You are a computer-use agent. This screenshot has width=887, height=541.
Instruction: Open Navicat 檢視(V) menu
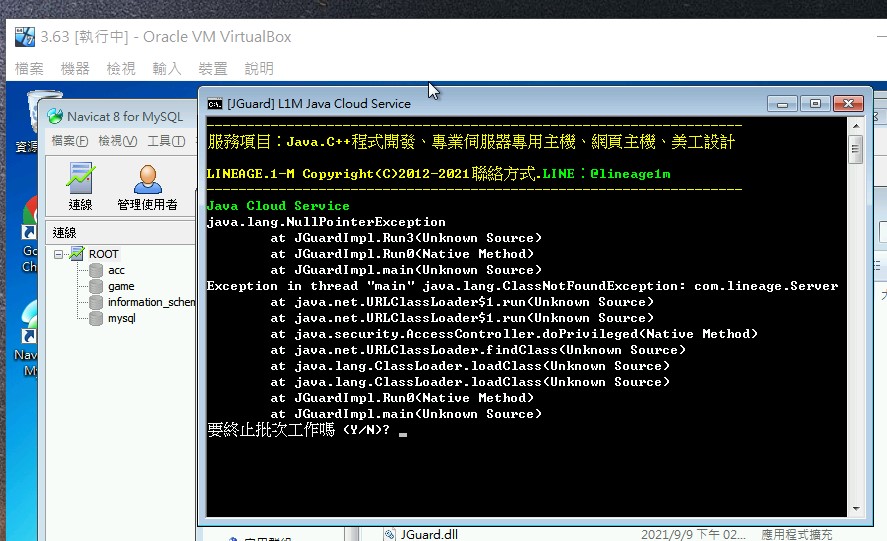click(x=117, y=141)
